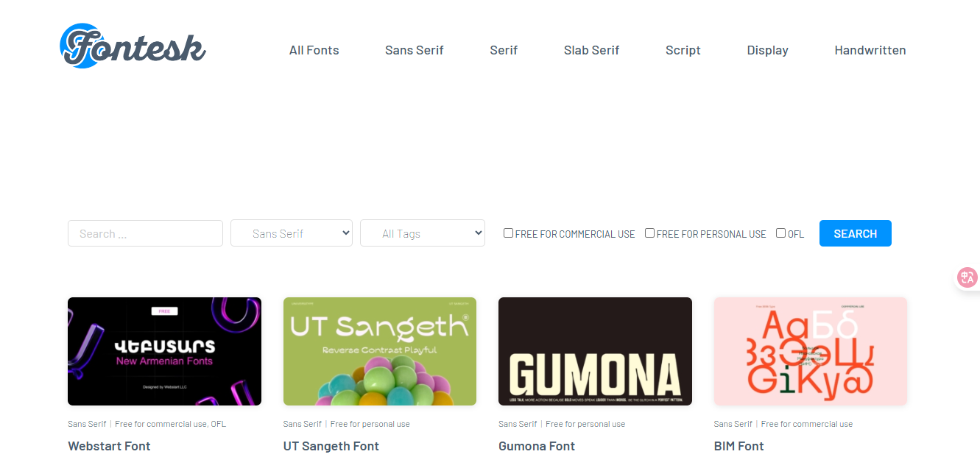Image resolution: width=980 pixels, height=457 pixels.
Task: Click the Gumona Font title link
Action: [x=537, y=446]
